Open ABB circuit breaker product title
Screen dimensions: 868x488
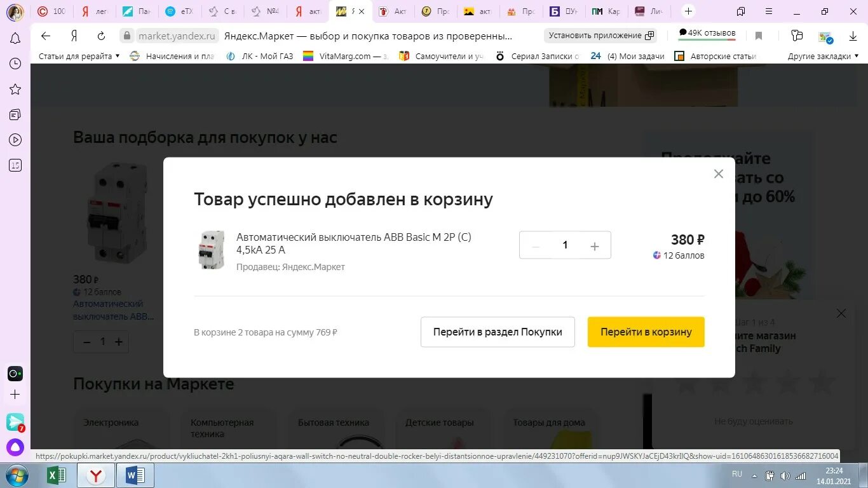point(354,243)
